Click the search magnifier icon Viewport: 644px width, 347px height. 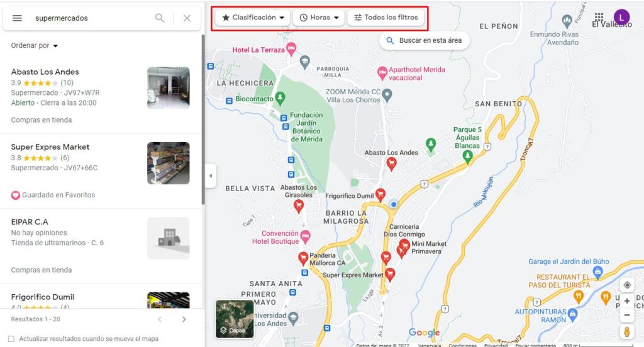click(160, 18)
